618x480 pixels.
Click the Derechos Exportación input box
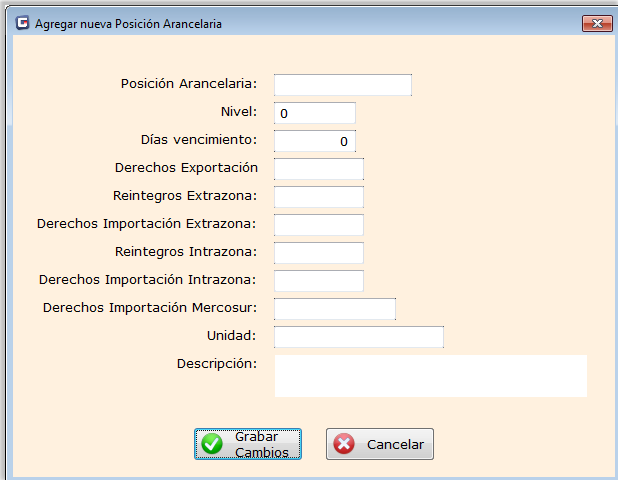pos(318,169)
